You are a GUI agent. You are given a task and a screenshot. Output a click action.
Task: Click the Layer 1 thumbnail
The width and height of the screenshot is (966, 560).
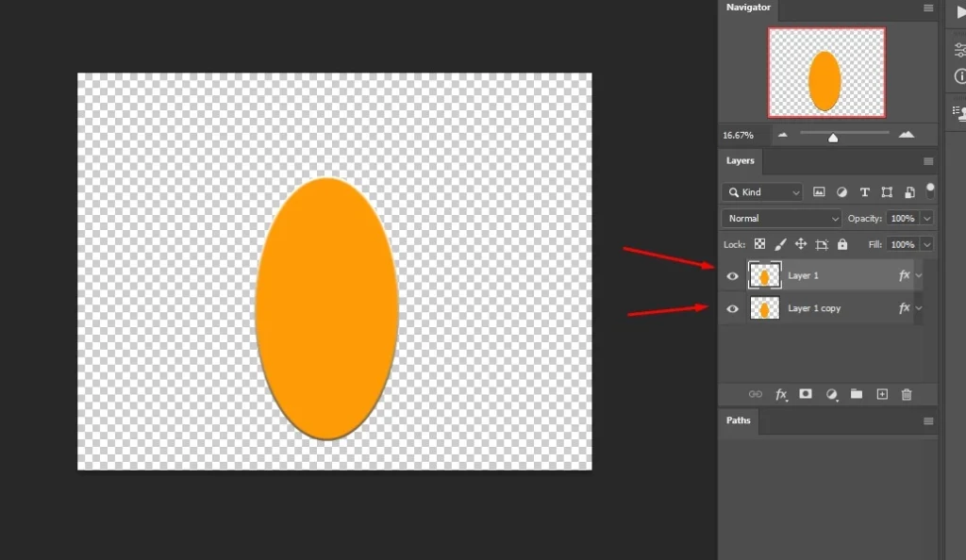pyautogui.click(x=764, y=275)
